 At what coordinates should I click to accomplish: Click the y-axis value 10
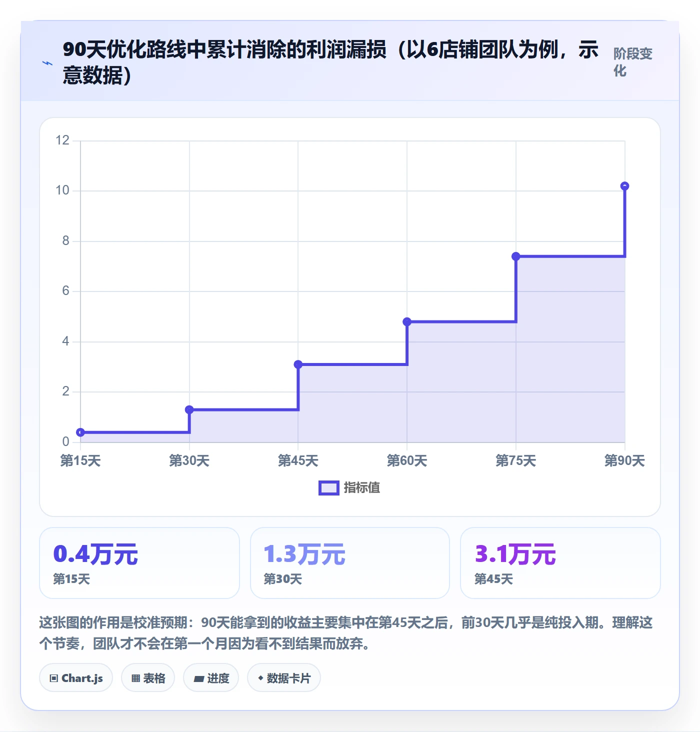[62, 190]
